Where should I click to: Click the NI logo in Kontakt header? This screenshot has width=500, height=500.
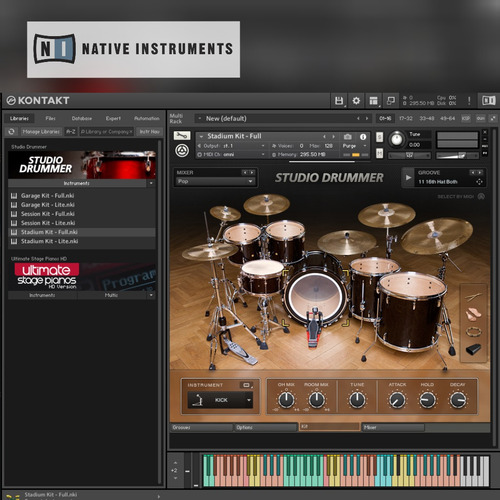(x=488, y=100)
